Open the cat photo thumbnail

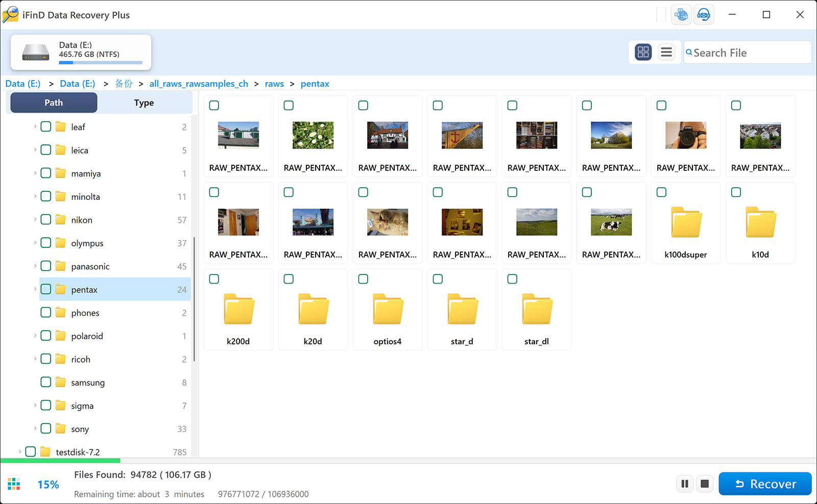(388, 222)
